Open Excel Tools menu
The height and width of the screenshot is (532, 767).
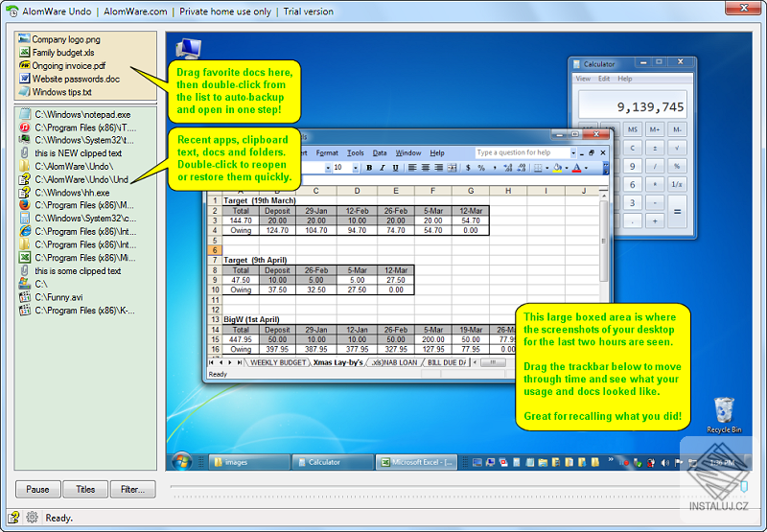356,153
